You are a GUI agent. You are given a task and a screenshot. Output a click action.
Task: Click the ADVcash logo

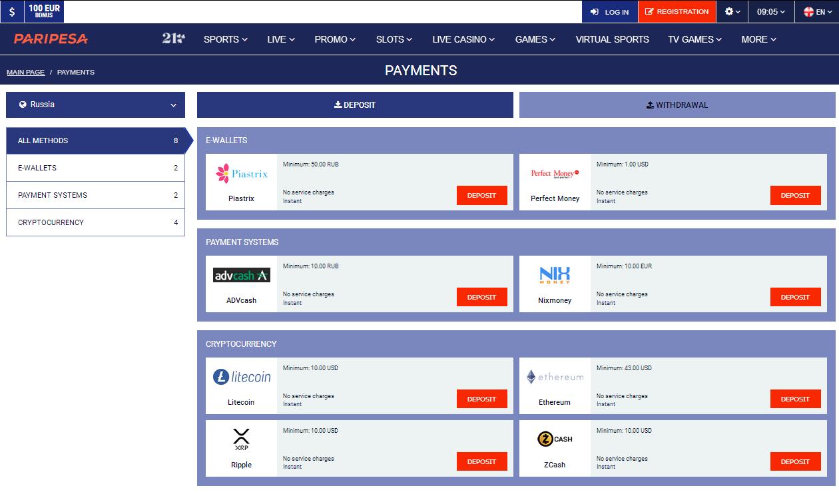[241, 275]
